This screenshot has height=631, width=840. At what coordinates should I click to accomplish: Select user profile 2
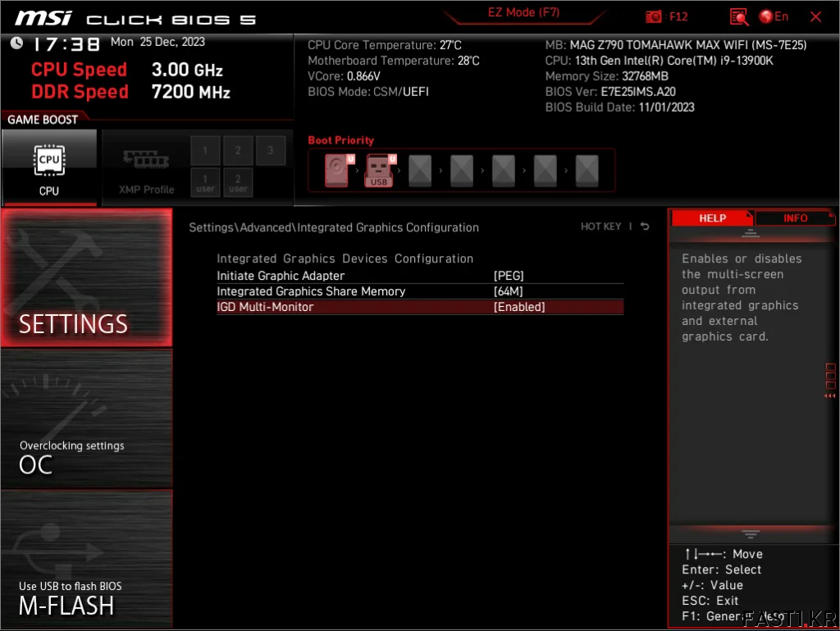(x=238, y=183)
